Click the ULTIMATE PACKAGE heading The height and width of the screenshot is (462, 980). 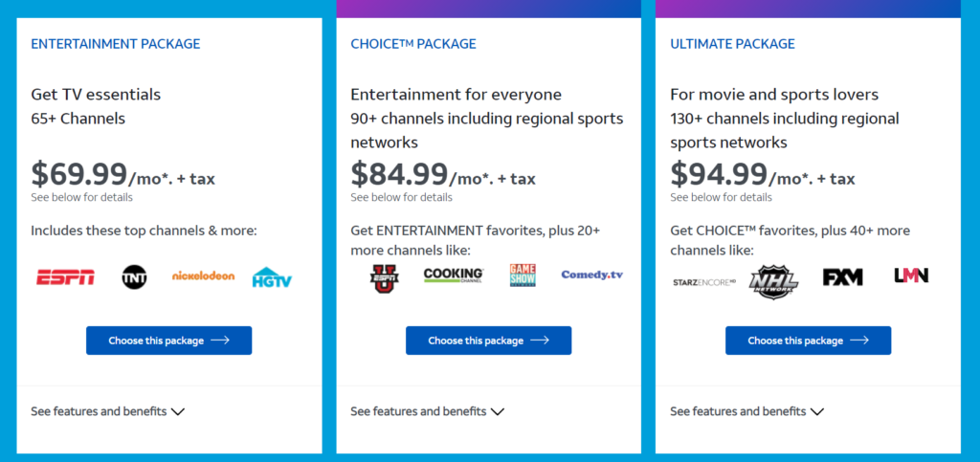[732, 44]
